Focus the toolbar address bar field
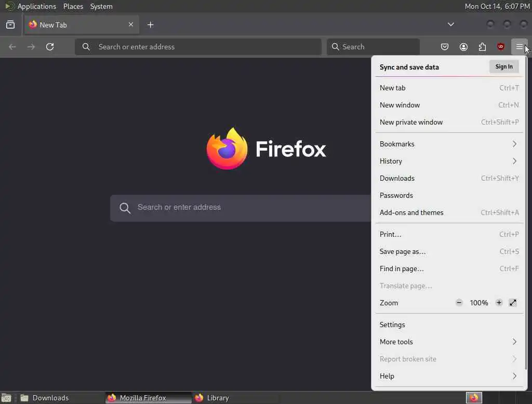The height and width of the screenshot is (404, 532). [x=198, y=47]
